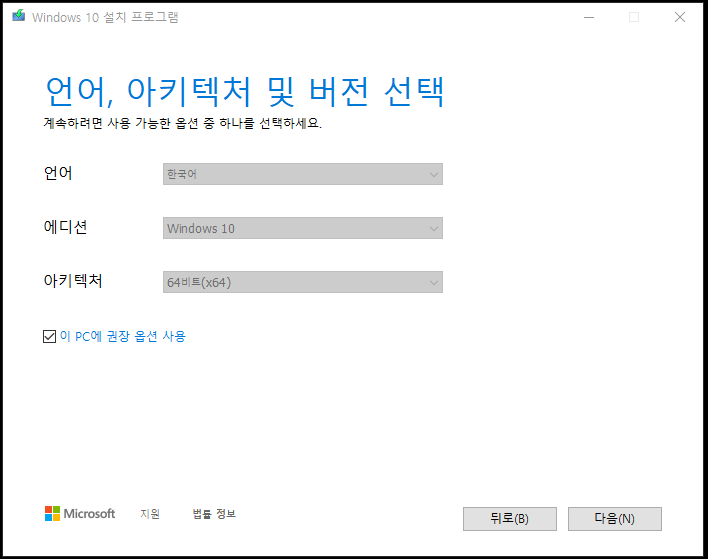Go back with 뒤로(B) button
This screenshot has height=559, width=708.
point(510,519)
